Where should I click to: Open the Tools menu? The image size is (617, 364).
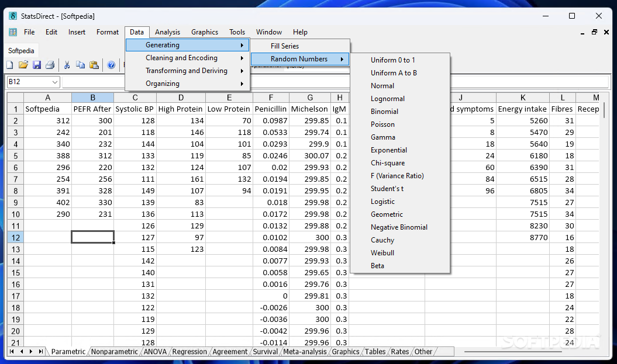point(237,32)
